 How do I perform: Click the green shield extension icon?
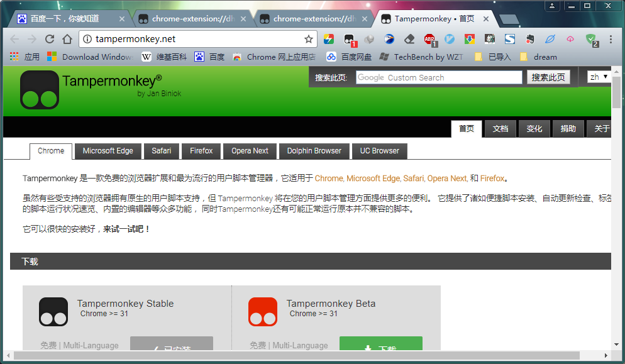[590, 39]
